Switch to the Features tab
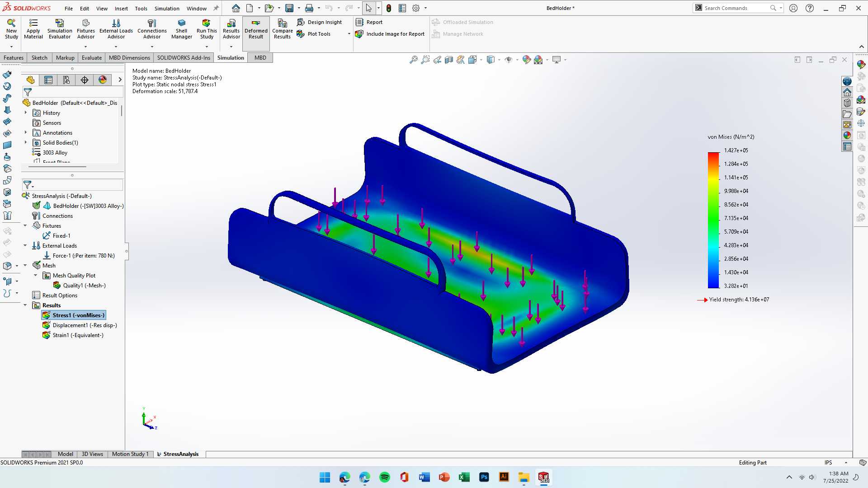868x488 pixels. click(x=14, y=58)
